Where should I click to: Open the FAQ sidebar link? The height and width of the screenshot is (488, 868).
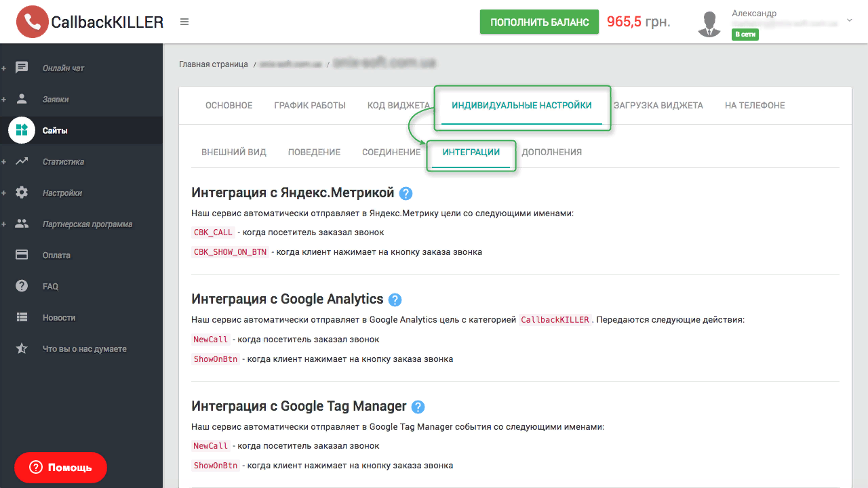tap(50, 287)
